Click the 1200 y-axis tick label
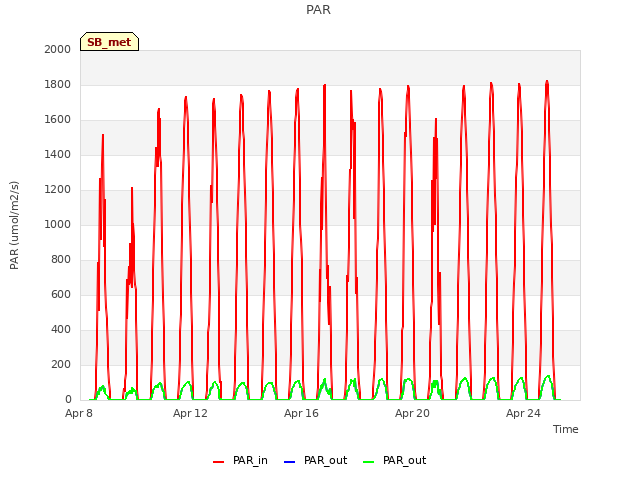The image size is (640, 480). coord(58,189)
